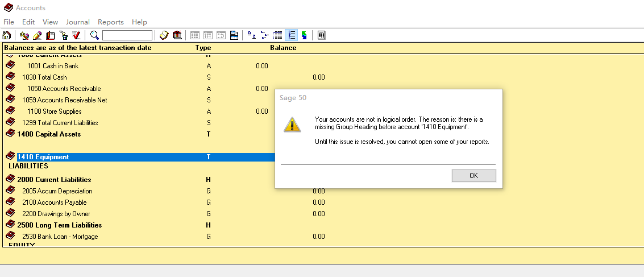Open the General Journal toolbar icon
The height and width of the screenshot is (277, 644).
pyautogui.click(x=164, y=35)
